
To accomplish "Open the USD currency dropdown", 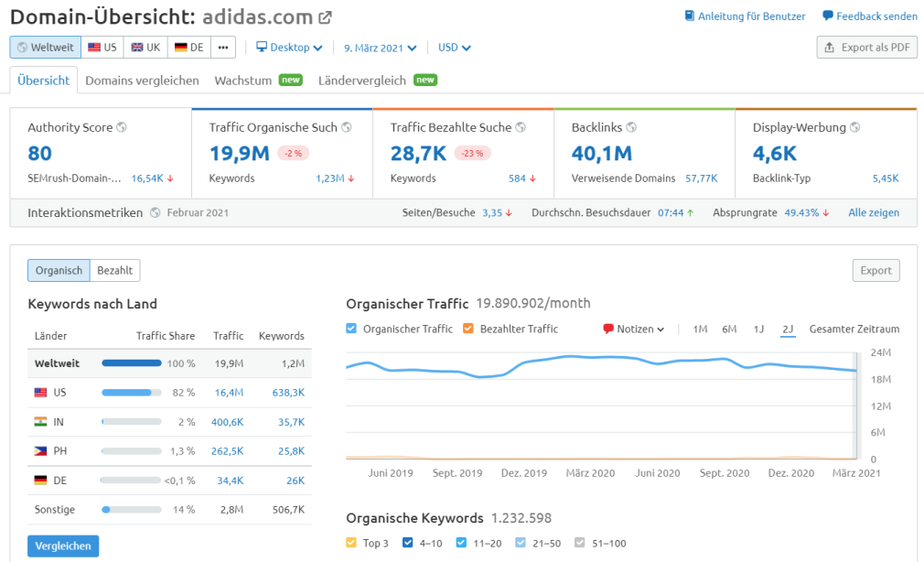I will point(455,48).
